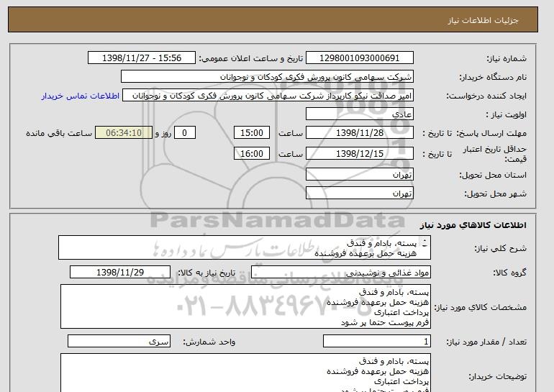Click the label تعداد / مقدار مورد نیاز
This screenshot has height=392, width=554.
pos(486,342)
